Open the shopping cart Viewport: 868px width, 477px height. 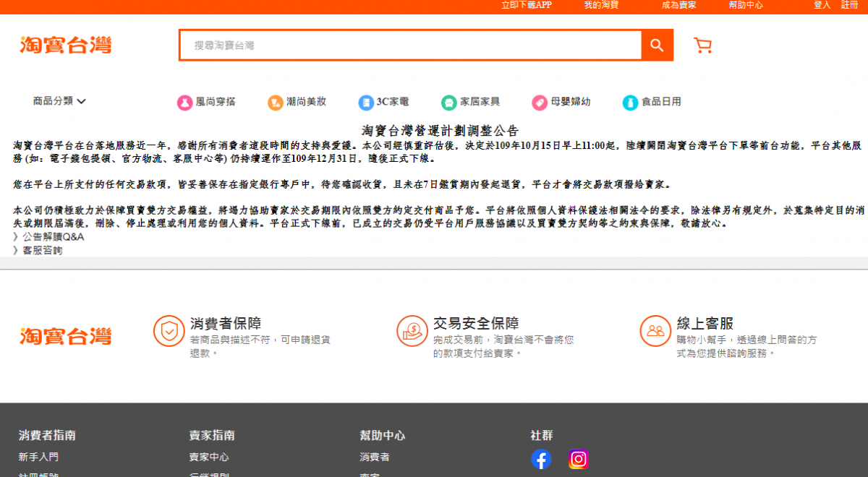702,46
